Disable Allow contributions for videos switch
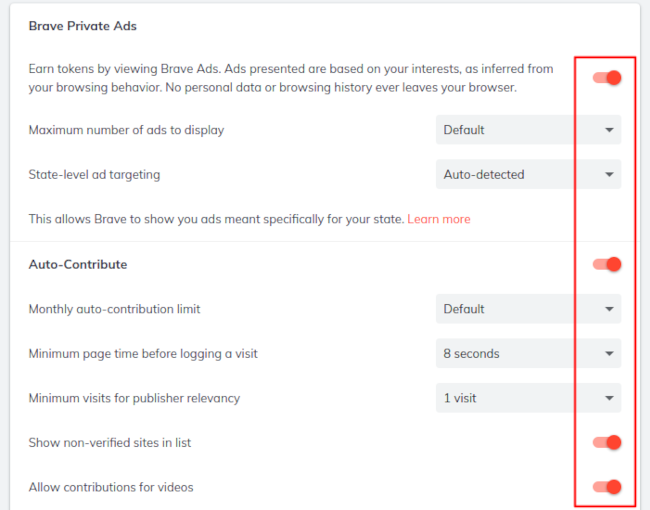This screenshot has width=650, height=510. [607, 487]
